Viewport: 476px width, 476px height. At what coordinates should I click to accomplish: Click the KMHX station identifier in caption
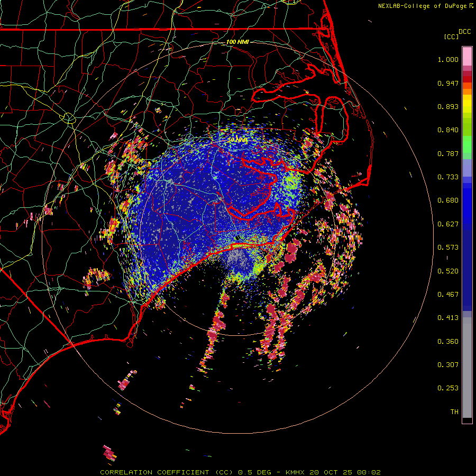pos(295,472)
